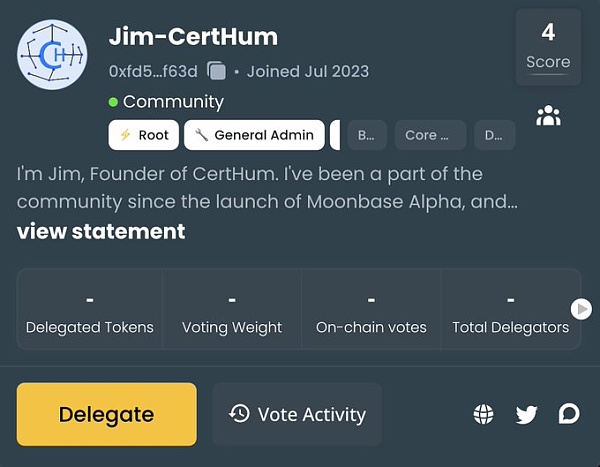Open the Vote Activity button
The width and height of the screenshot is (600, 467).
(x=297, y=414)
